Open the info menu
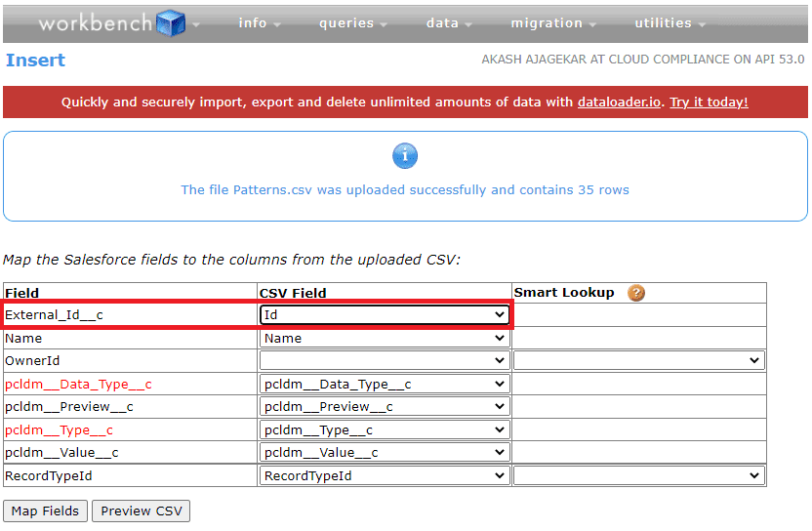812x531 pixels. pyautogui.click(x=260, y=23)
